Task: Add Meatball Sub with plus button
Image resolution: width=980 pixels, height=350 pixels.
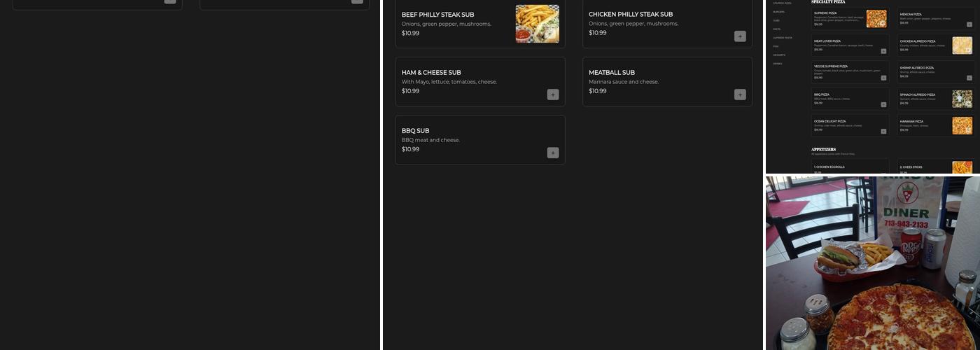Action: pos(740,94)
